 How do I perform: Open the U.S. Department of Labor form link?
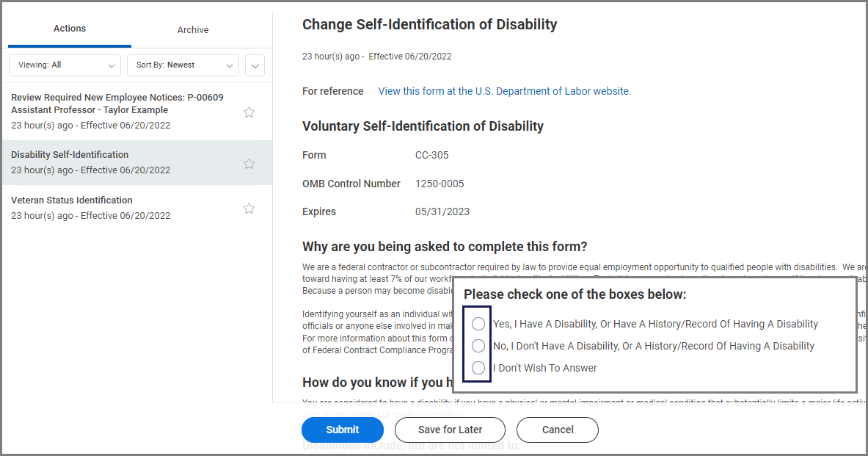(504, 91)
